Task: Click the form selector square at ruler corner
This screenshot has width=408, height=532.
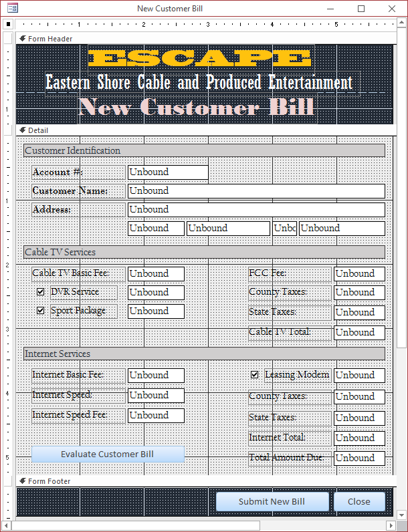Action: click(x=9, y=24)
